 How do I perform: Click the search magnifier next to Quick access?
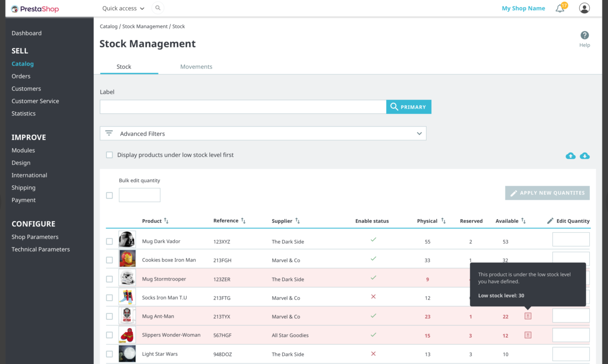tap(158, 8)
